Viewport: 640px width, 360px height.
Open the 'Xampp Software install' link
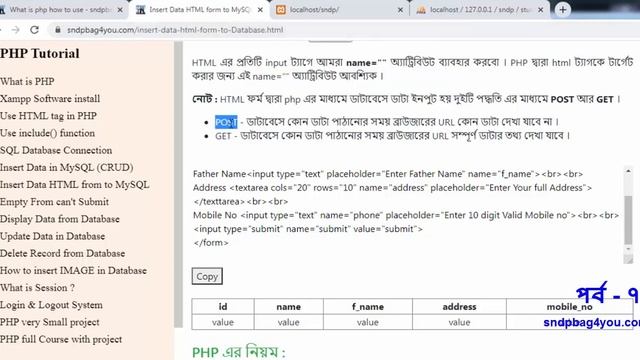tap(50, 98)
